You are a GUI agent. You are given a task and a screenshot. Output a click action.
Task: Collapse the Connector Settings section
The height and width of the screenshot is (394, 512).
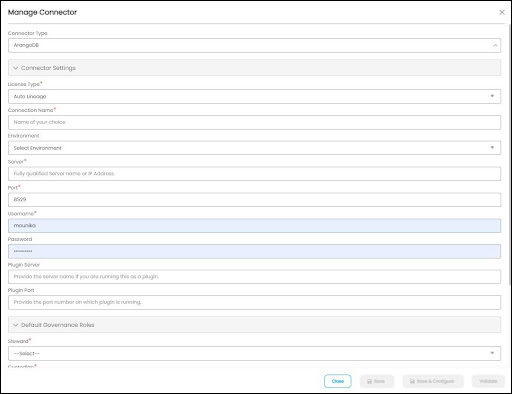point(254,68)
